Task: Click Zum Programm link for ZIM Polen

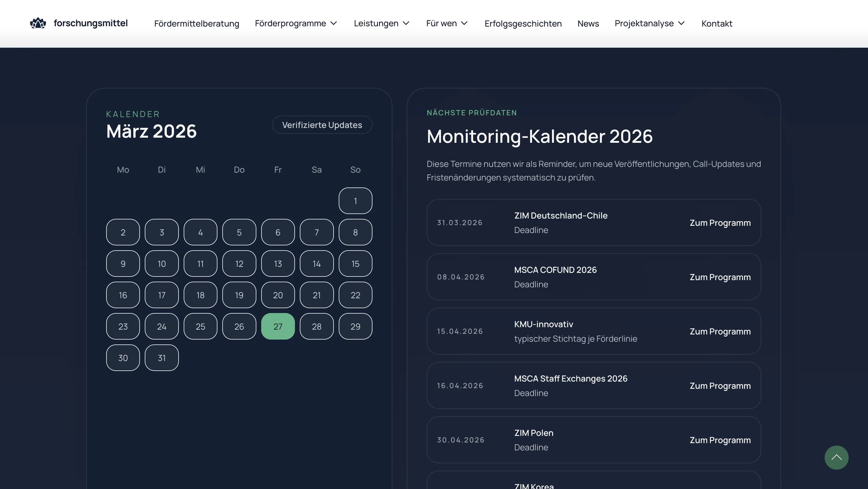Action: (720, 440)
